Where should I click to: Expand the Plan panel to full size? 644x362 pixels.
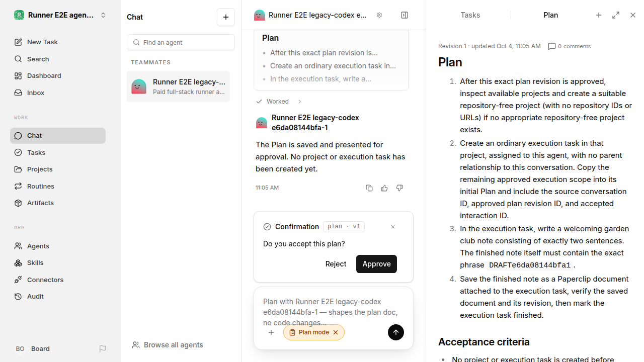[x=616, y=15]
